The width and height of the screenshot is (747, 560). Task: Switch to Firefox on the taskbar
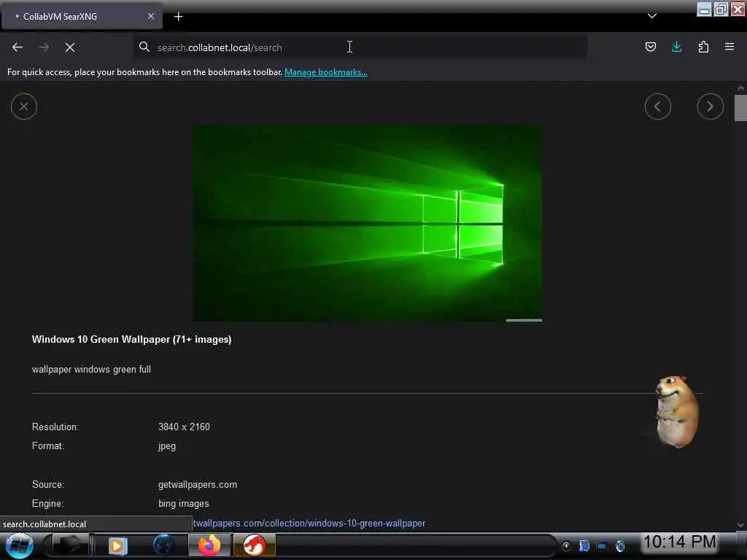[x=209, y=545]
